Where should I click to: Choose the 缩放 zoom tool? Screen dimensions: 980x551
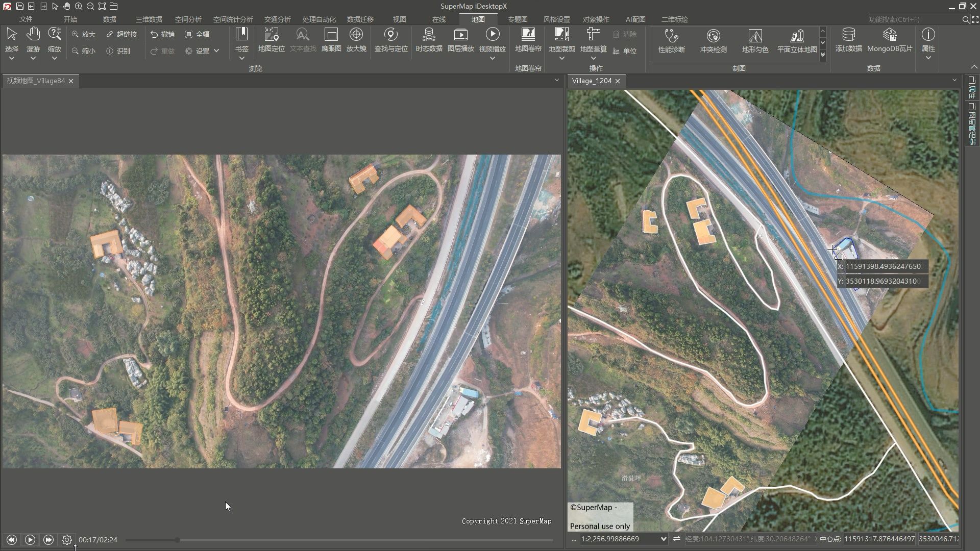55,40
